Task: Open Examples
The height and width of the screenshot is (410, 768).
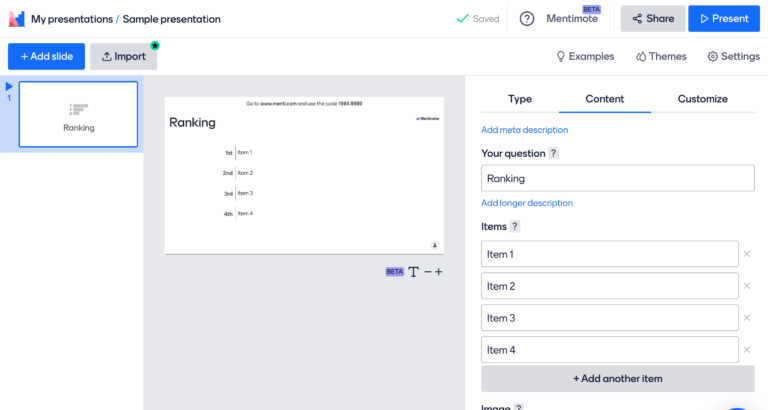Action: coord(585,56)
